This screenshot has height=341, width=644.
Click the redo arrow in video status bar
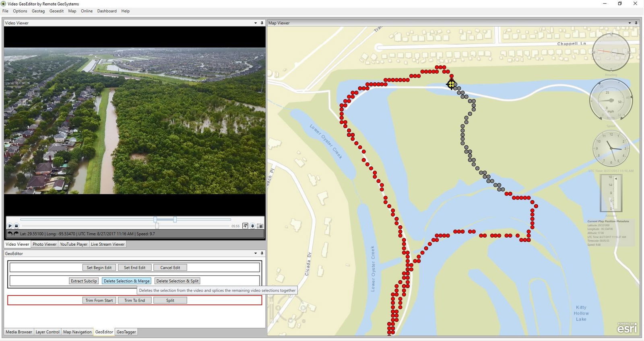point(16,234)
